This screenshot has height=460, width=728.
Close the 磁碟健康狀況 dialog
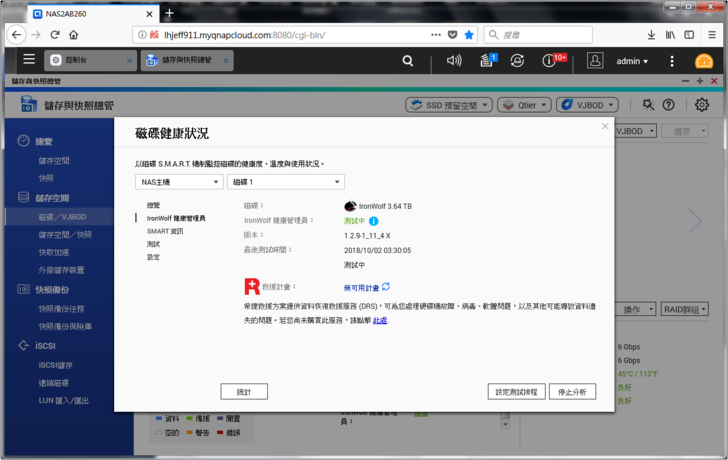pyautogui.click(x=605, y=127)
